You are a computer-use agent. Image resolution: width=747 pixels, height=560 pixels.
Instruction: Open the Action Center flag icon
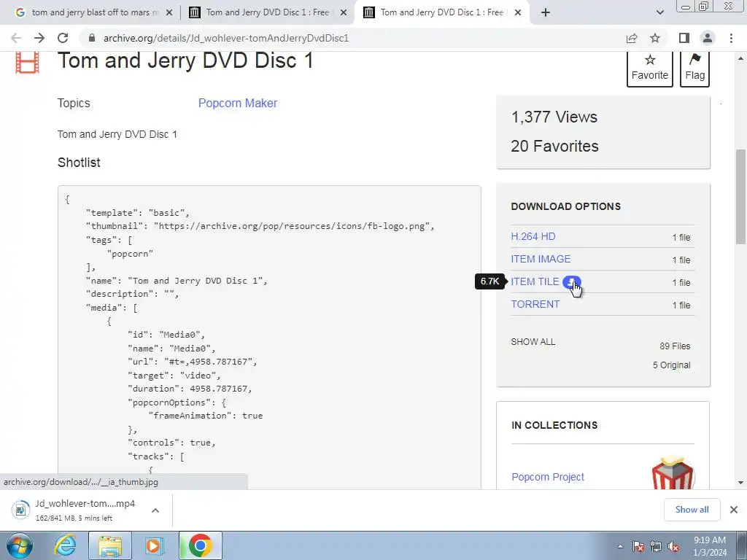638,547
